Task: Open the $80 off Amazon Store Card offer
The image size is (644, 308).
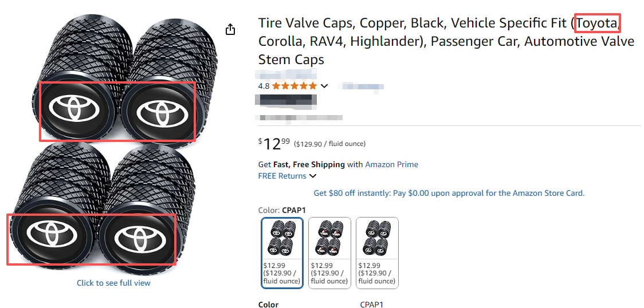Action: point(449,193)
